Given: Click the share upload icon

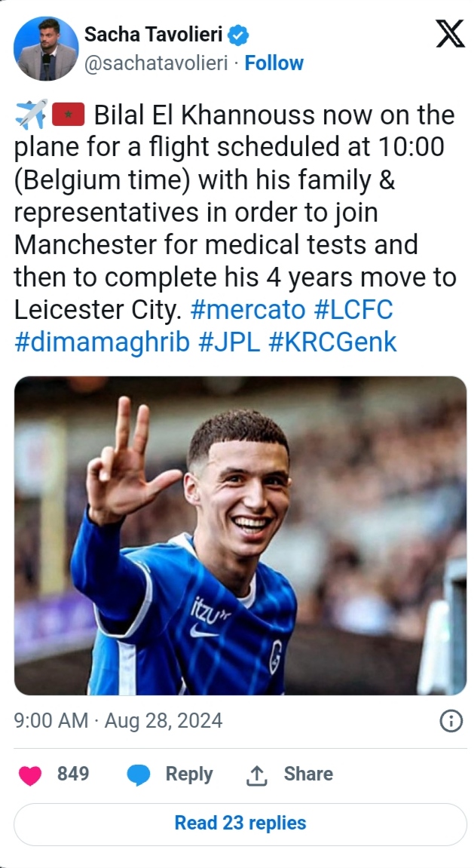Looking at the screenshot, I should coord(257,774).
